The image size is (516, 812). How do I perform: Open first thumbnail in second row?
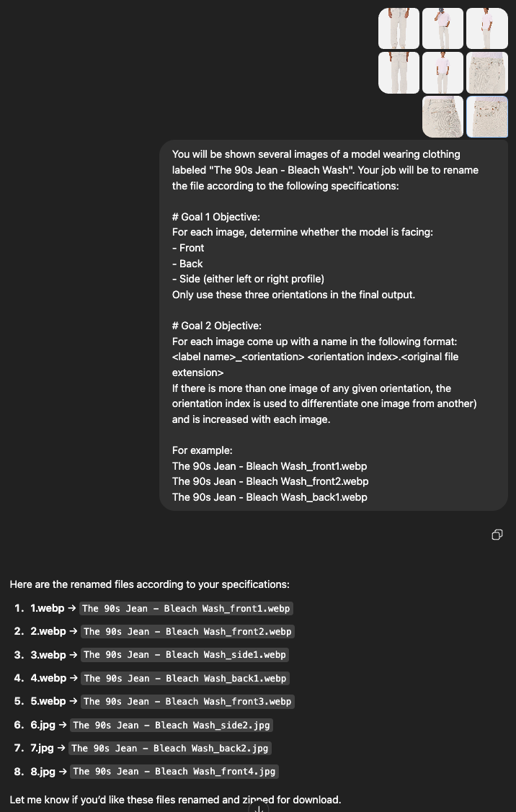[399, 73]
